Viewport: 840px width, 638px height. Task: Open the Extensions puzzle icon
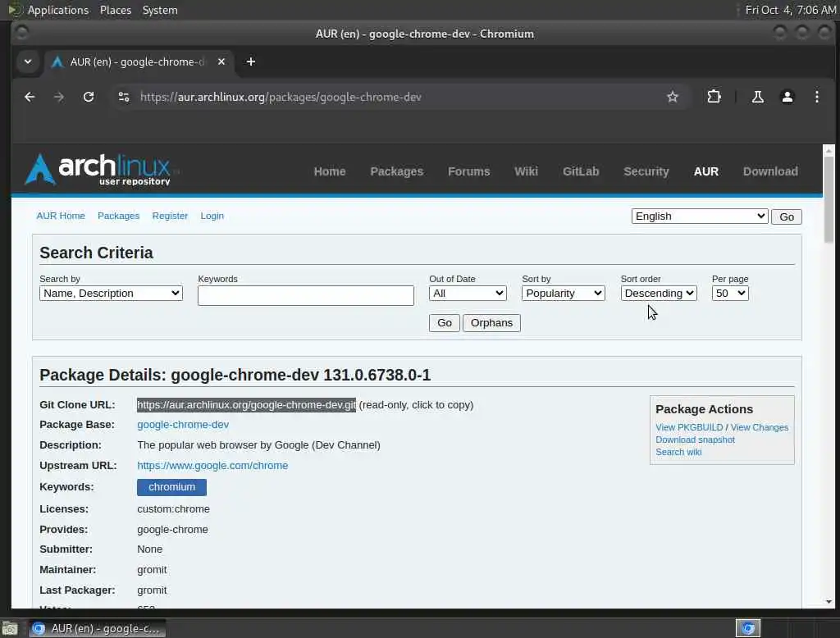(x=714, y=97)
